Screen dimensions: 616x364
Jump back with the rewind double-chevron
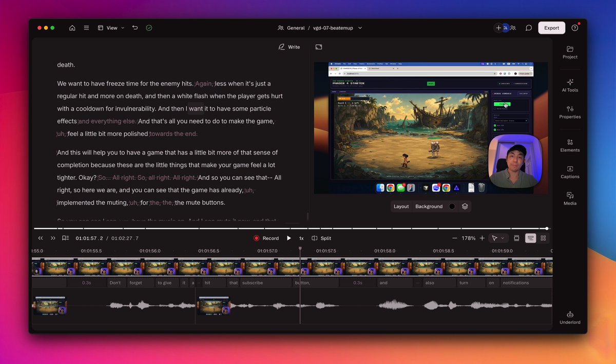coord(41,238)
